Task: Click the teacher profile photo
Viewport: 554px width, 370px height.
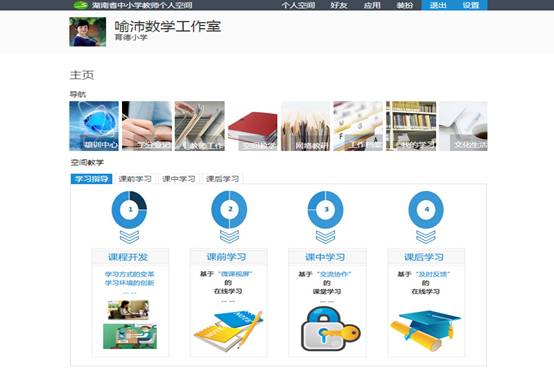Action: pyautogui.click(x=88, y=32)
